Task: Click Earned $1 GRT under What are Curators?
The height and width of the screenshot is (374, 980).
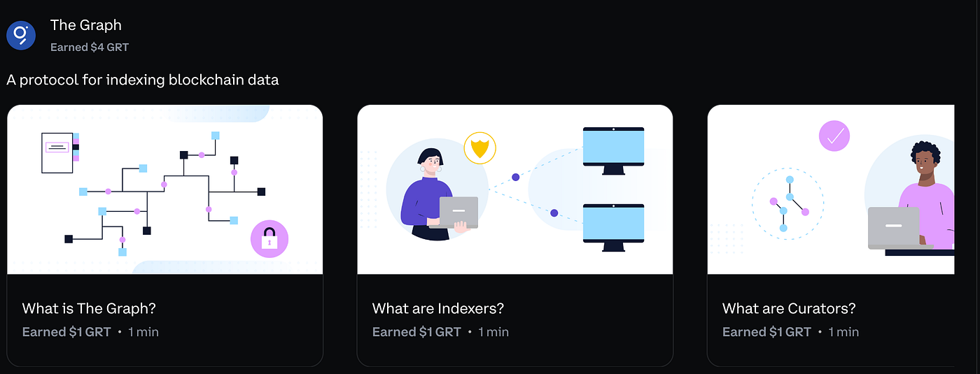Action: (766, 332)
